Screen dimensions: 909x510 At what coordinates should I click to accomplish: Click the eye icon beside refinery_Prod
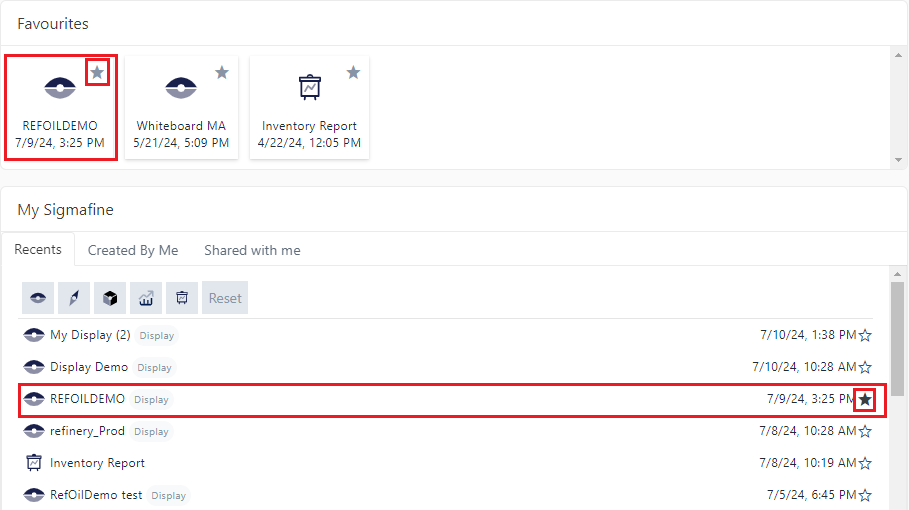click(34, 431)
